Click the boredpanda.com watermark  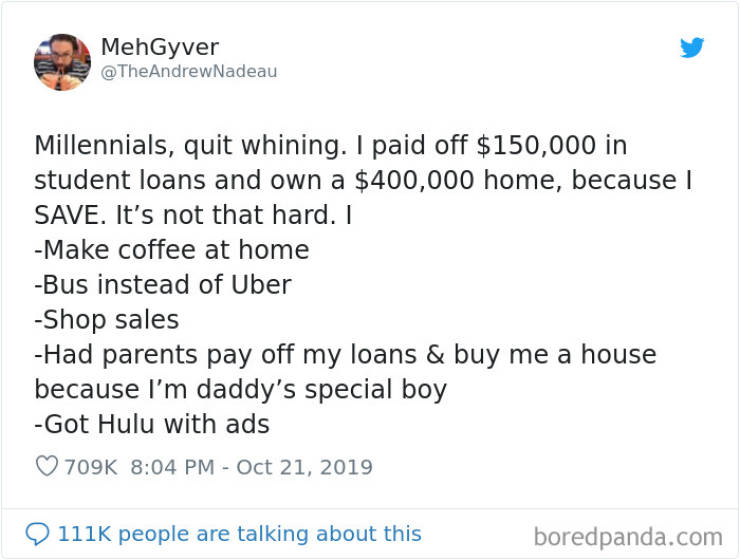pyautogui.click(x=627, y=536)
